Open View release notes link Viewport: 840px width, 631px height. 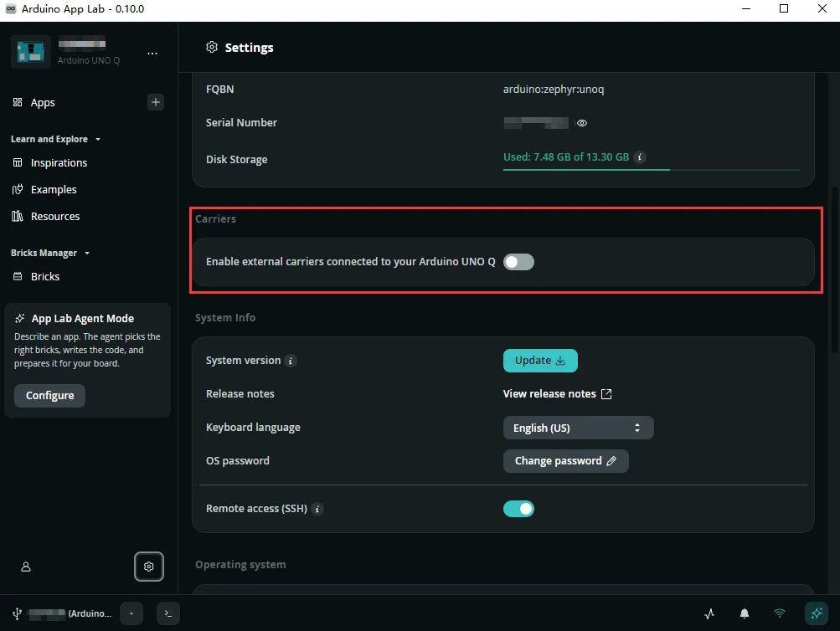pos(557,394)
